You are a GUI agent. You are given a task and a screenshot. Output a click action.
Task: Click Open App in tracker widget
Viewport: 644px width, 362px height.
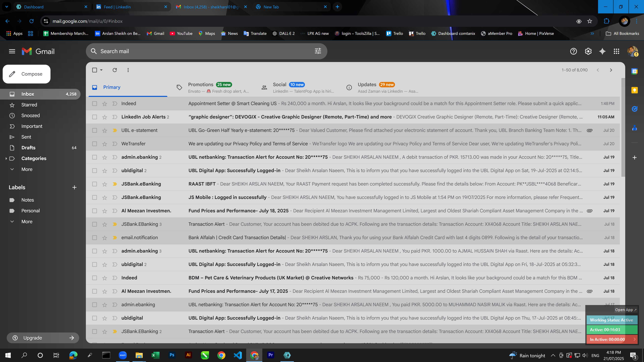[626, 310]
